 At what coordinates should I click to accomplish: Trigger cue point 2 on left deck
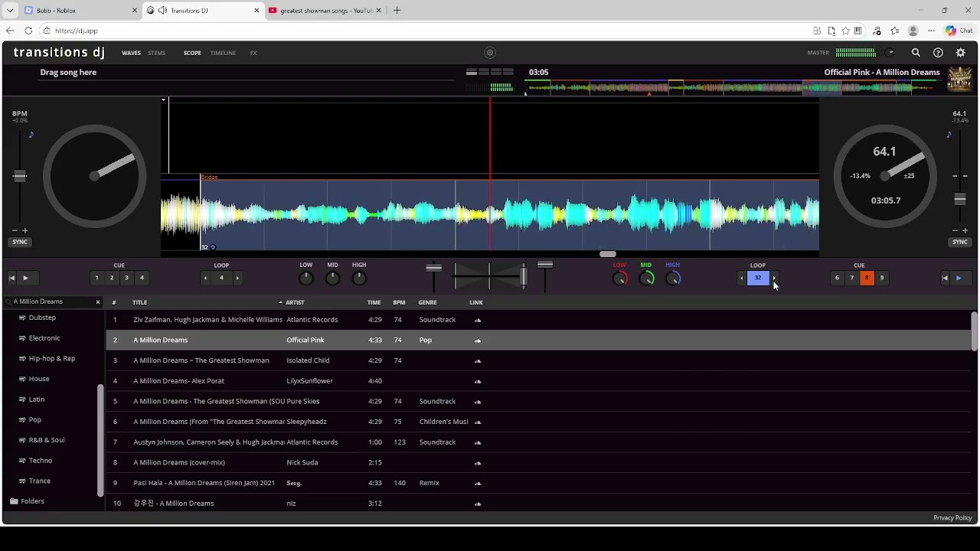pyautogui.click(x=112, y=278)
